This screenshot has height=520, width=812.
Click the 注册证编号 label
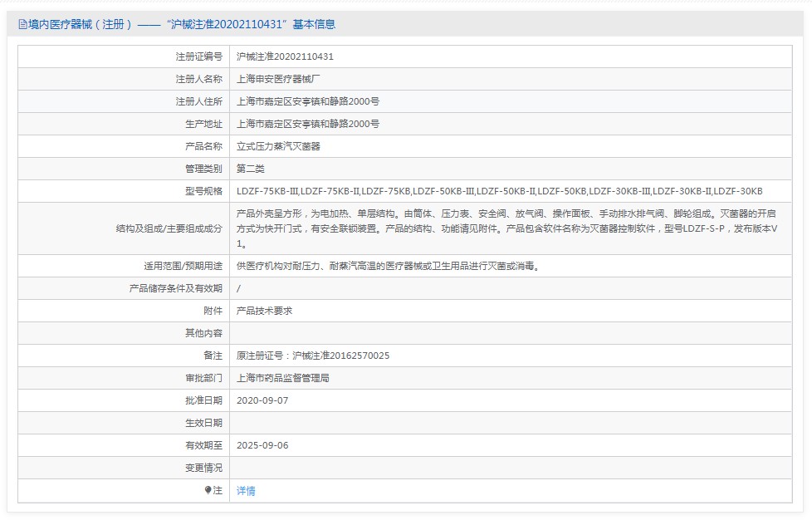[199, 56]
